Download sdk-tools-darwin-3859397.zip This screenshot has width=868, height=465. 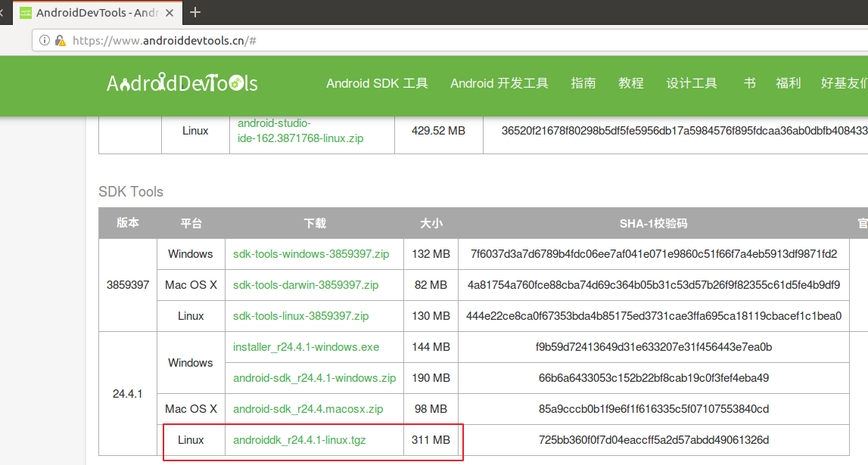click(x=306, y=285)
